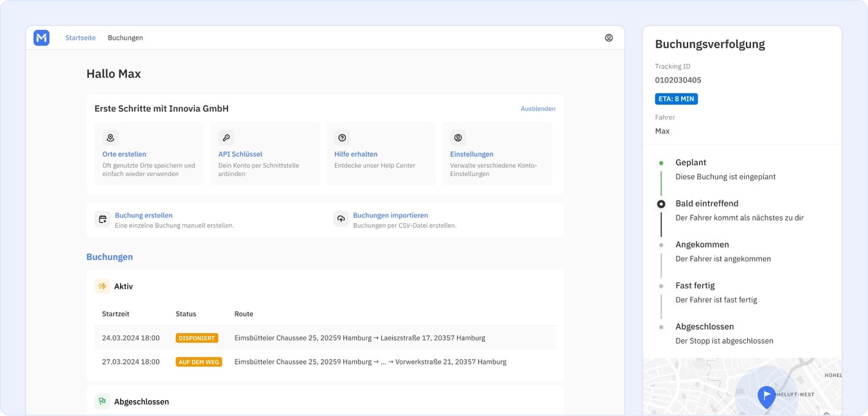Click the Status column header

(x=186, y=314)
